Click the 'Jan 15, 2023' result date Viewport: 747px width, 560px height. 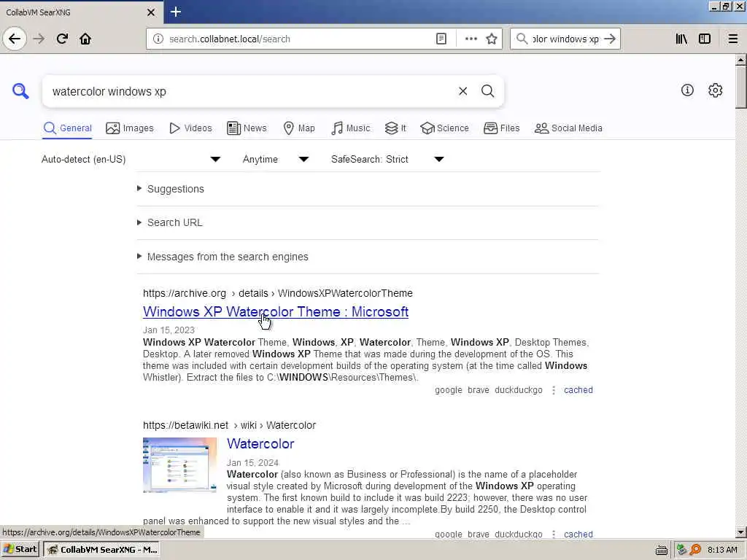[x=169, y=330]
